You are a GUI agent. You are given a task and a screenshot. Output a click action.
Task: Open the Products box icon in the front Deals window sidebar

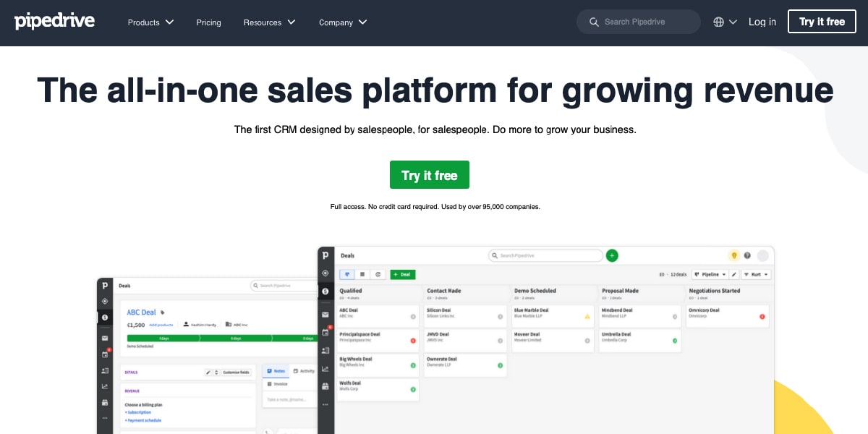click(325, 386)
